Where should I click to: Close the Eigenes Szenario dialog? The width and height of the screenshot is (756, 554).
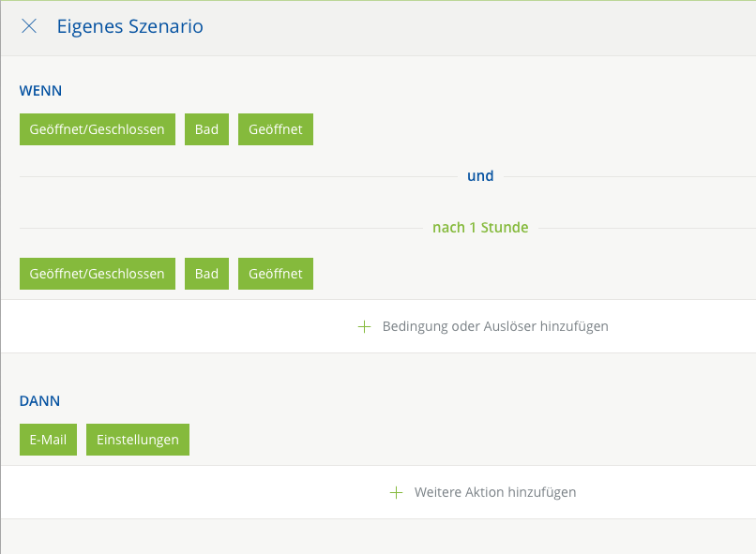pyautogui.click(x=29, y=26)
